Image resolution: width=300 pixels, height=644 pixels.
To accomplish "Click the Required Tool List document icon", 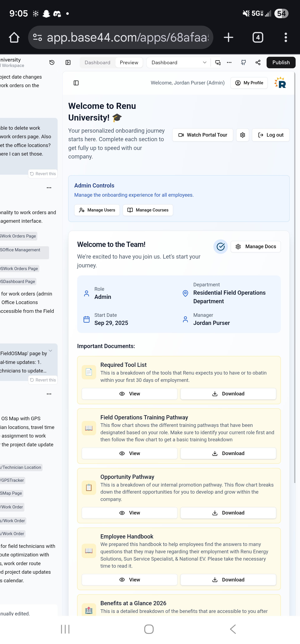I will pos(89,372).
